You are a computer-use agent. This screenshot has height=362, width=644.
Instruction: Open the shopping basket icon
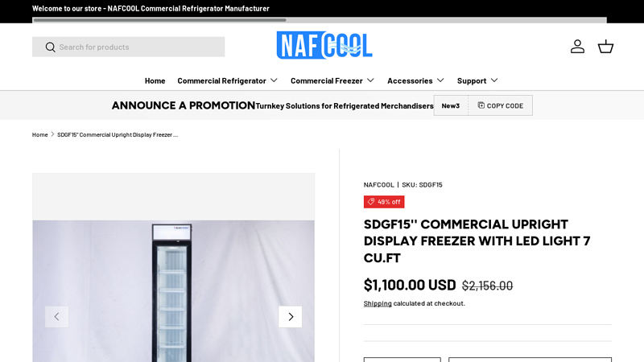(605, 47)
